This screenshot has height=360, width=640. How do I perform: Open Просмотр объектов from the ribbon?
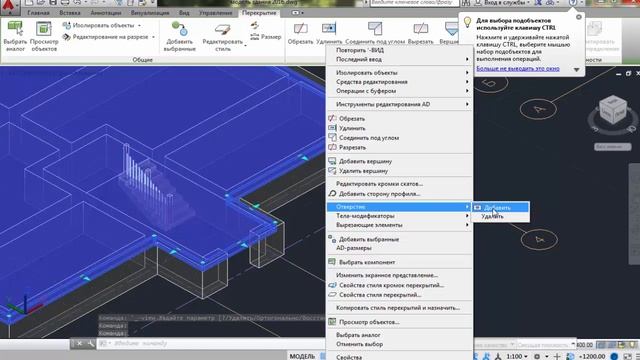44,36
